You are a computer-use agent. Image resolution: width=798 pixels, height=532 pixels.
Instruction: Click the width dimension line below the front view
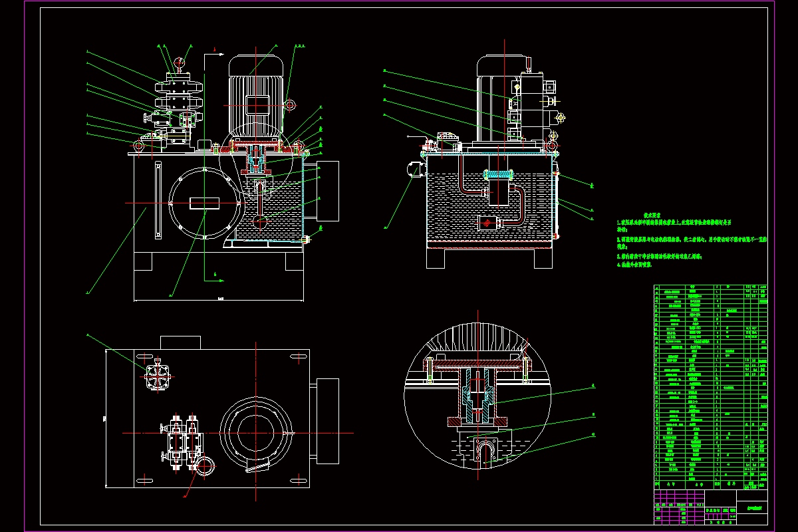(x=219, y=301)
